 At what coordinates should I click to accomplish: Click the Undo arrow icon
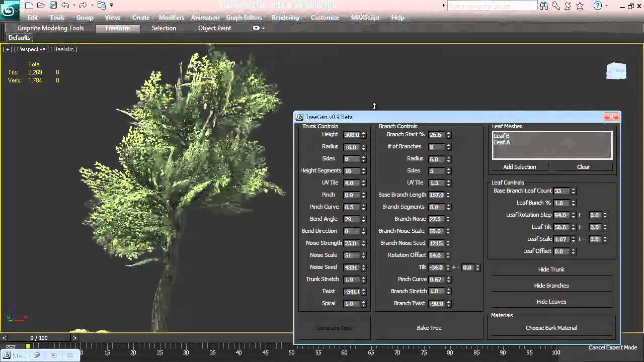65,6
